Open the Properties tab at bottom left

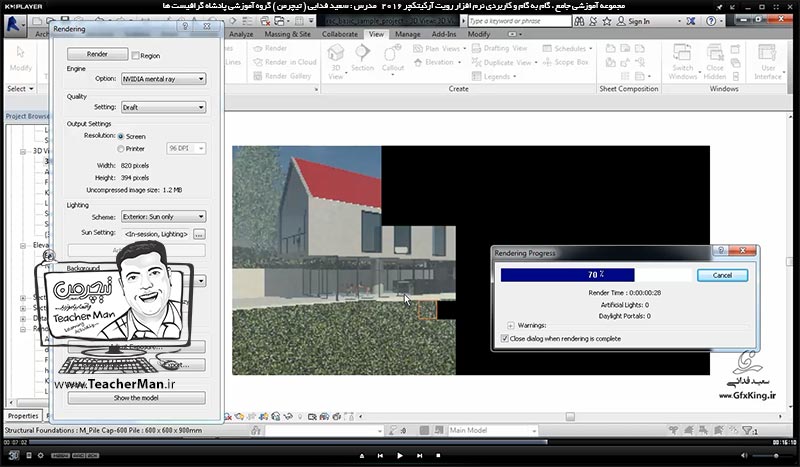coord(23,416)
